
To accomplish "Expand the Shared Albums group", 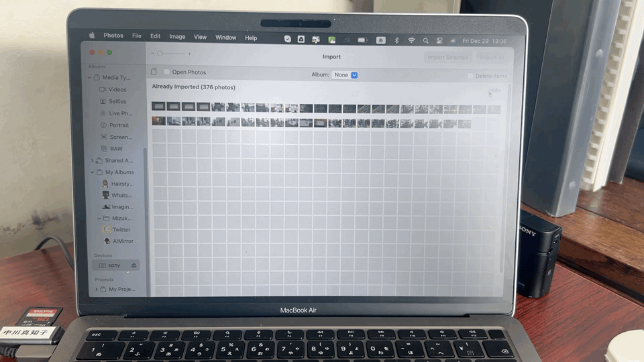I will click(92, 161).
